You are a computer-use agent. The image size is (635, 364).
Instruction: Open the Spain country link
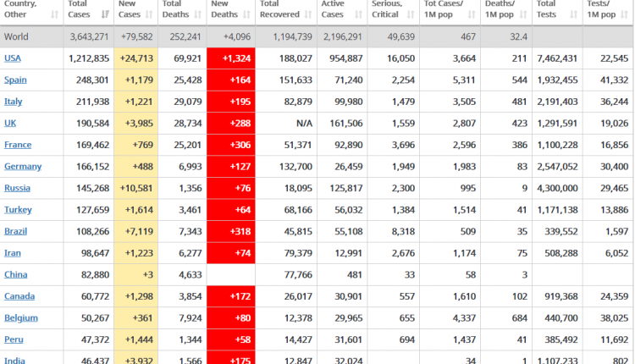click(15, 80)
